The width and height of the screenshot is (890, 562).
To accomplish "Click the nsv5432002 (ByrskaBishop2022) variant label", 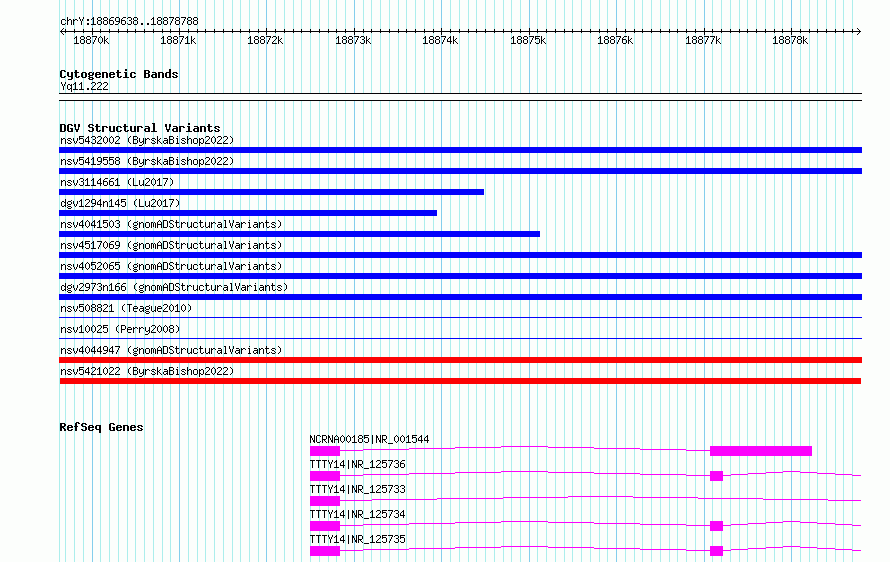I will tap(147, 140).
